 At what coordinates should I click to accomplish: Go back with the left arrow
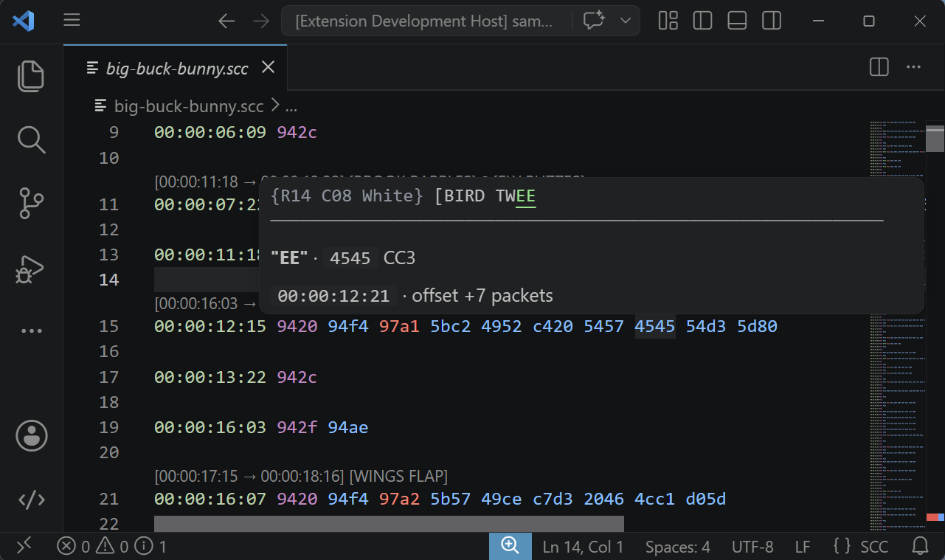tap(226, 21)
